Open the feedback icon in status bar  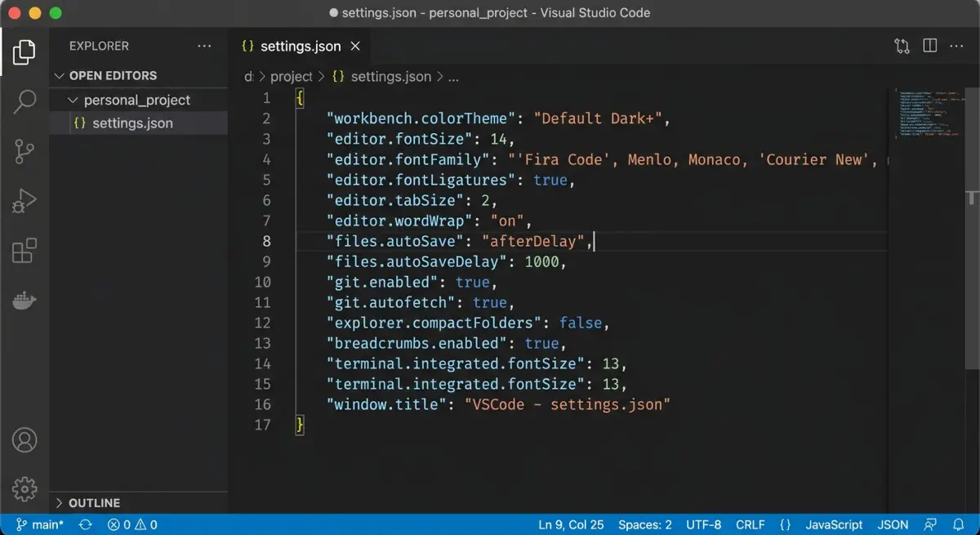click(x=930, y=524)
